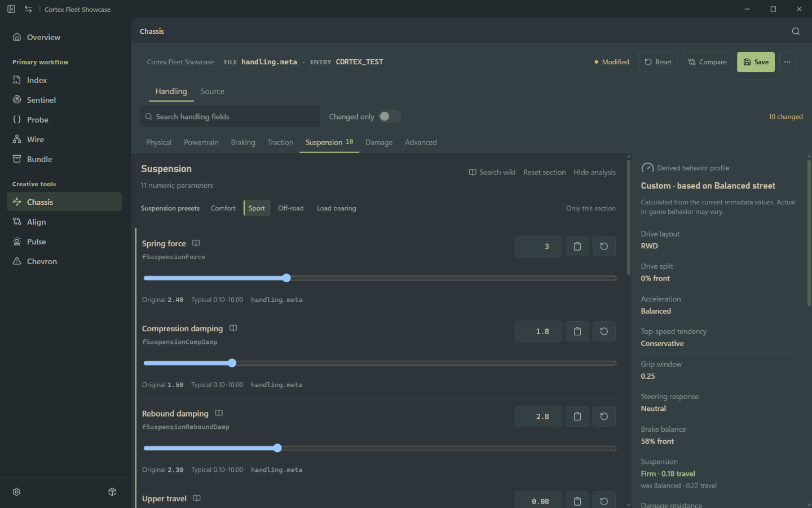Open the Source tab

coord(213,91)
